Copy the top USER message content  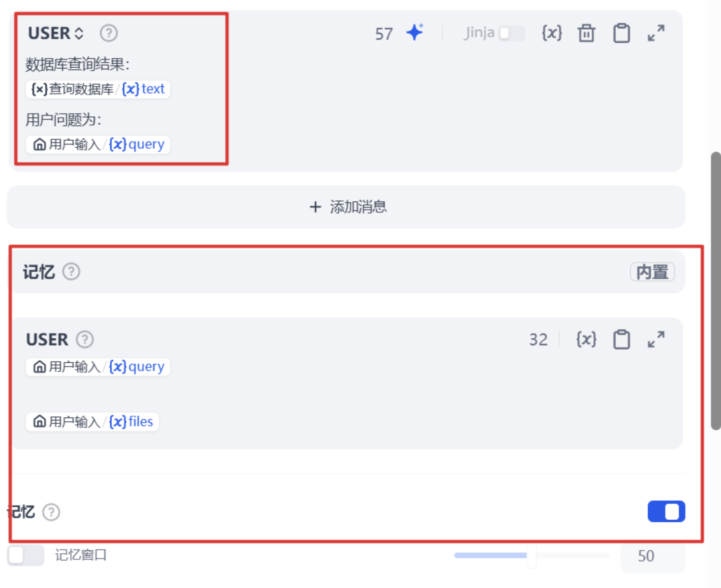[x=622, y=33]
